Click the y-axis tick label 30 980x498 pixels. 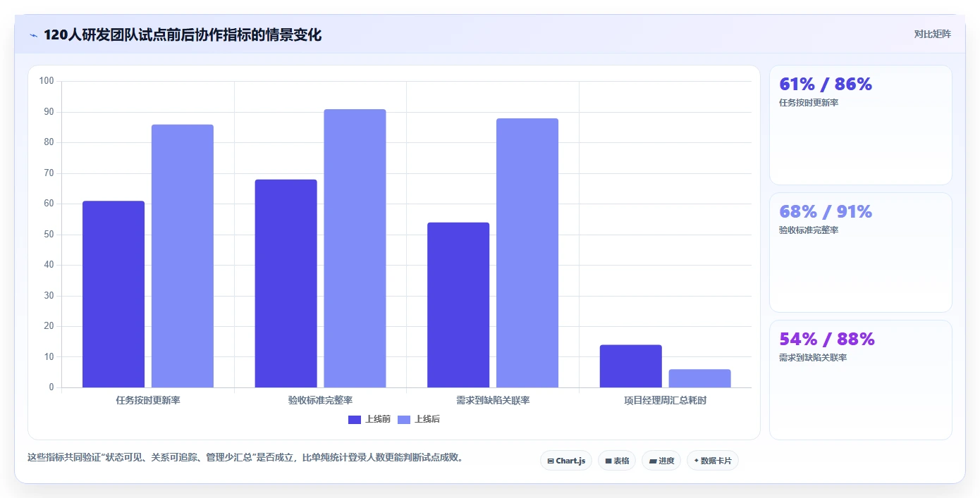click(49, 296)
